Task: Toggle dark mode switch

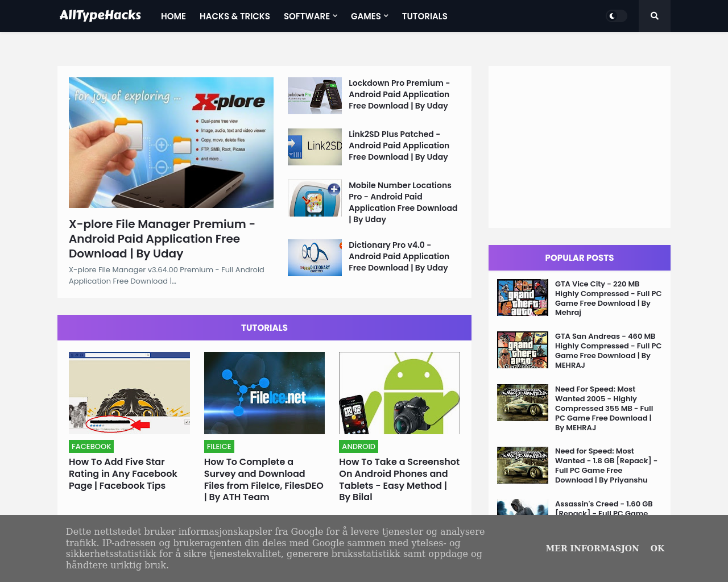Action: pos(617,16)
